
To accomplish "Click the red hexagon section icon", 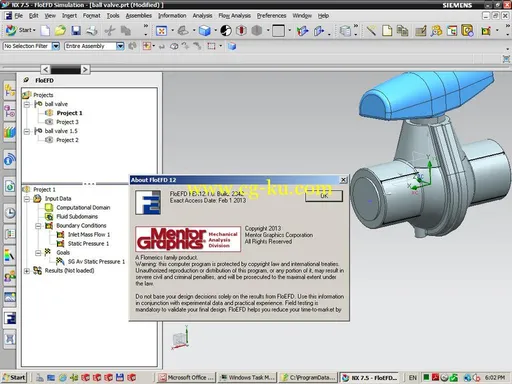I will pyautogui.click(x=241, y=31).
